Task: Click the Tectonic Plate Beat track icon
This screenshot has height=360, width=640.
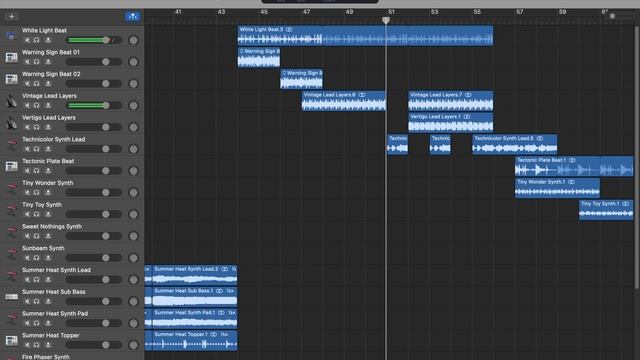Action: click(x=11, y=167)
